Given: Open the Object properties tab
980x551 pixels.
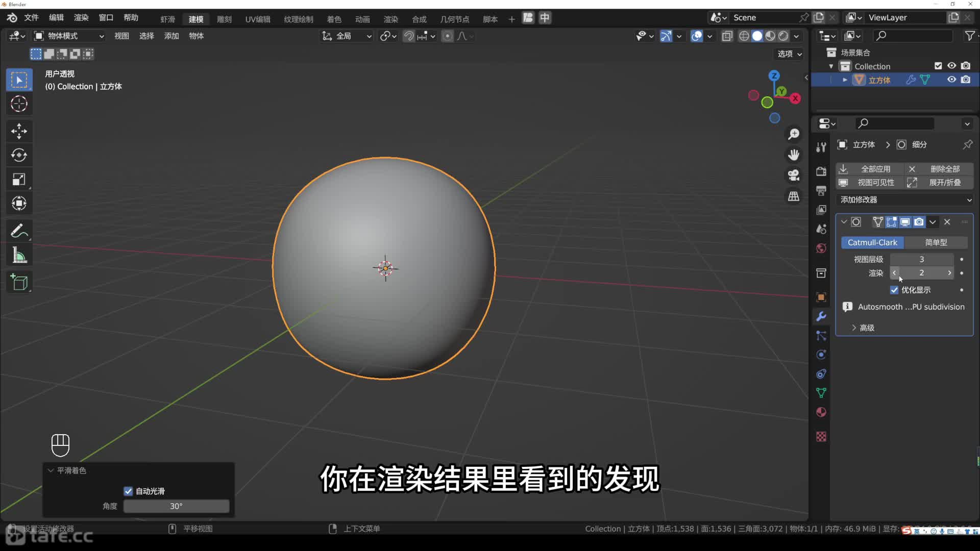Looking at the screenshot, I should click(x=821, y=297).
